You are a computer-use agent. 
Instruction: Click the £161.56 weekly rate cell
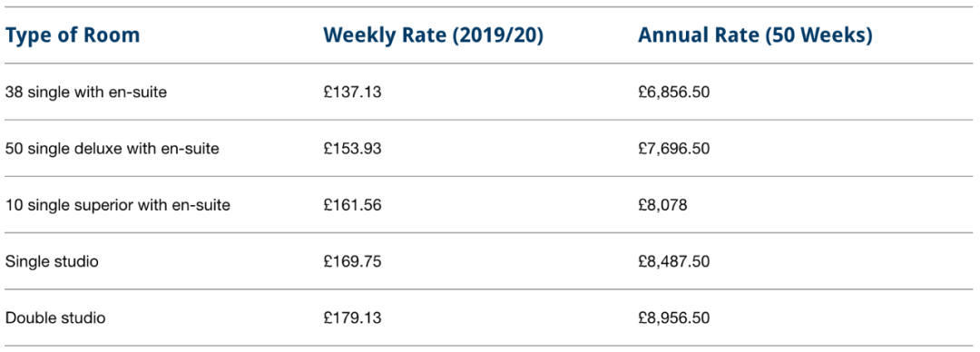[352, 205]
